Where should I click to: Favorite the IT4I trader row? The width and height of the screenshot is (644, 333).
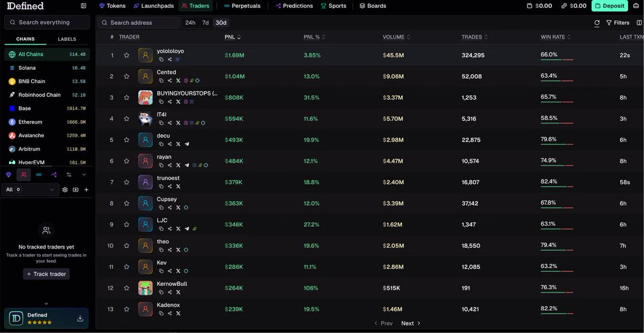[x=127, y=119]
